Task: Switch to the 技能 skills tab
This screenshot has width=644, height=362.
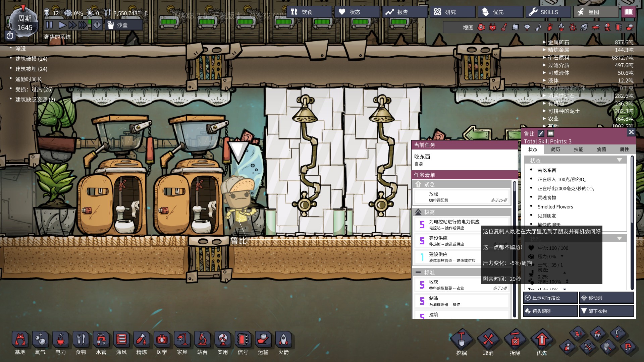Action: point(578,149)
